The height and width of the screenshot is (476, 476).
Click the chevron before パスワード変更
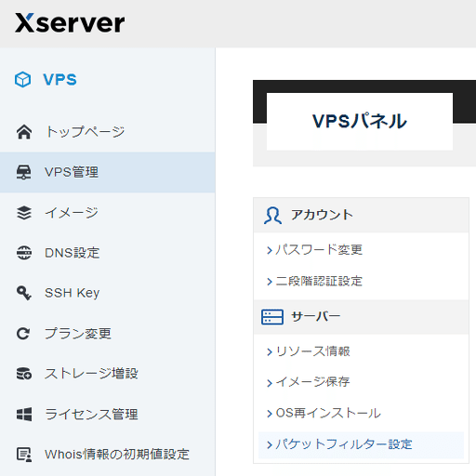(x=270, y=250)
